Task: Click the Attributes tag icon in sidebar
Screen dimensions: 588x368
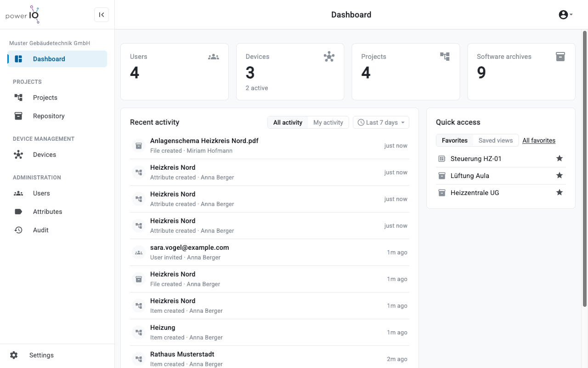Action: [18, 212]
